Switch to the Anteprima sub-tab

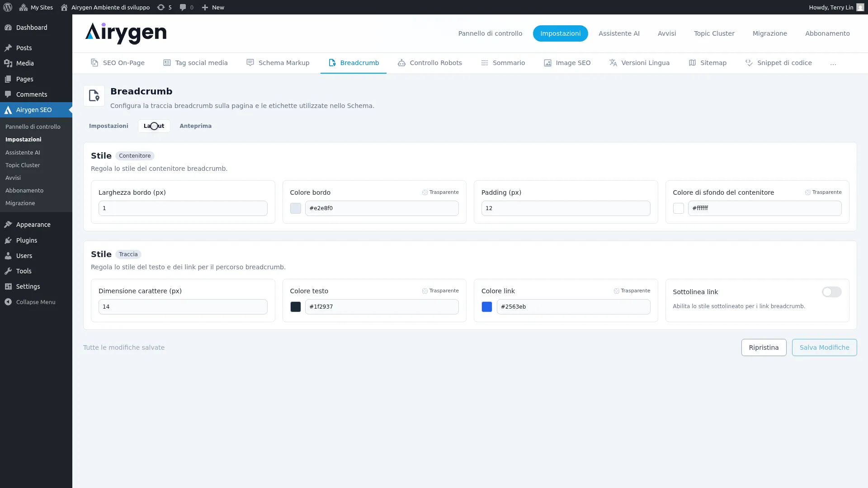tap(195, 126)
